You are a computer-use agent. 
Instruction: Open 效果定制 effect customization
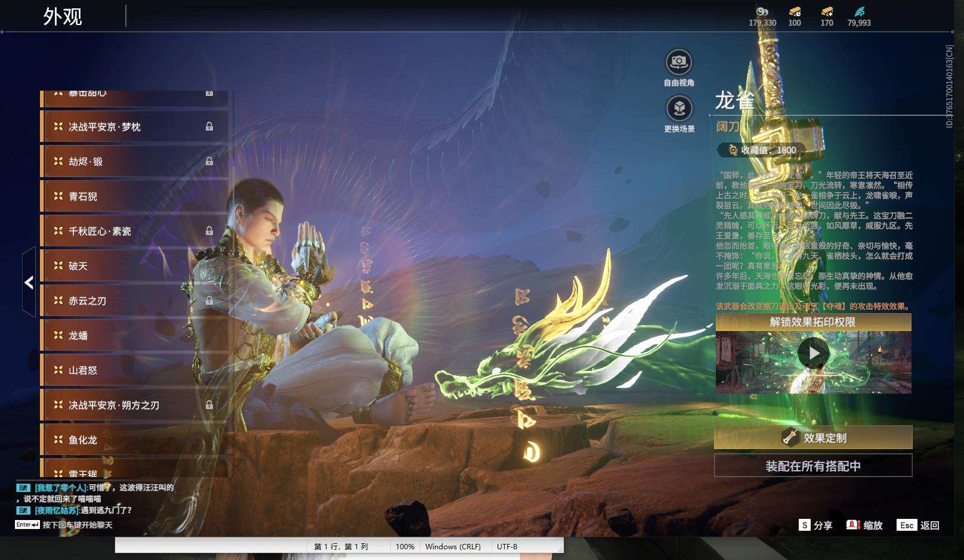pyautogui.click(x=813, y=437)
